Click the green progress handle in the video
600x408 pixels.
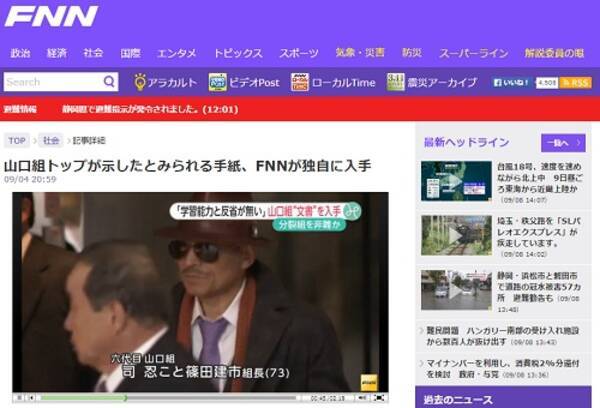(125, 398)
